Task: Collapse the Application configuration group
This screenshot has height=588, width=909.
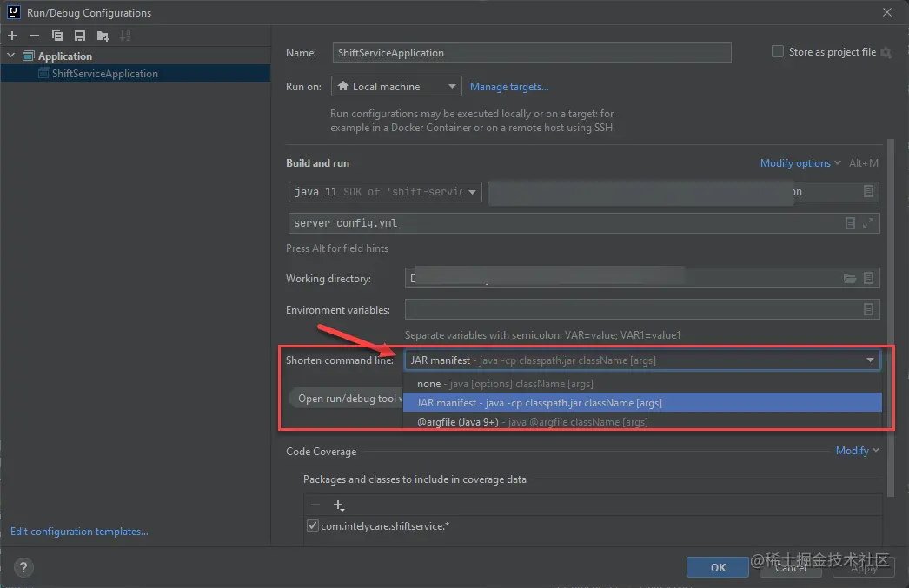Action: click(11, 56)
